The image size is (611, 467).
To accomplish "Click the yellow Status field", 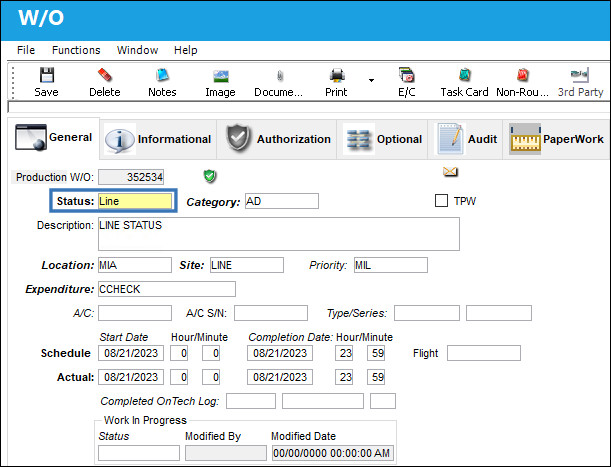I will (135, 201).
